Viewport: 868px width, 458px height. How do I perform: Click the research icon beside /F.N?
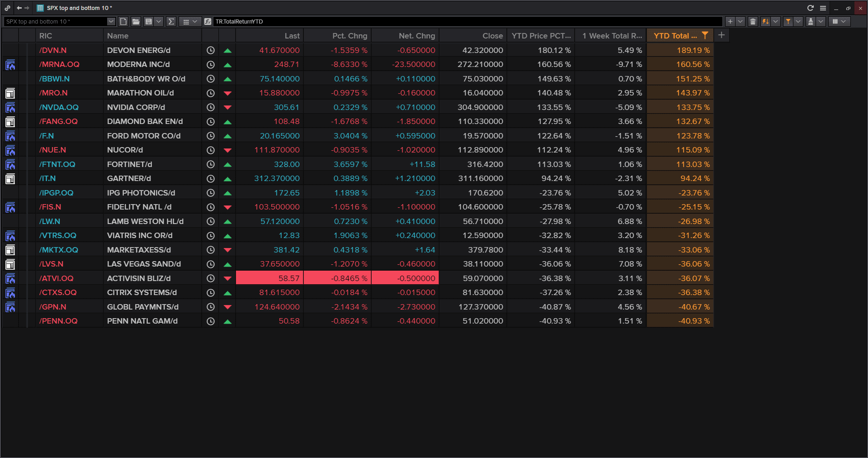click(10, 136)
